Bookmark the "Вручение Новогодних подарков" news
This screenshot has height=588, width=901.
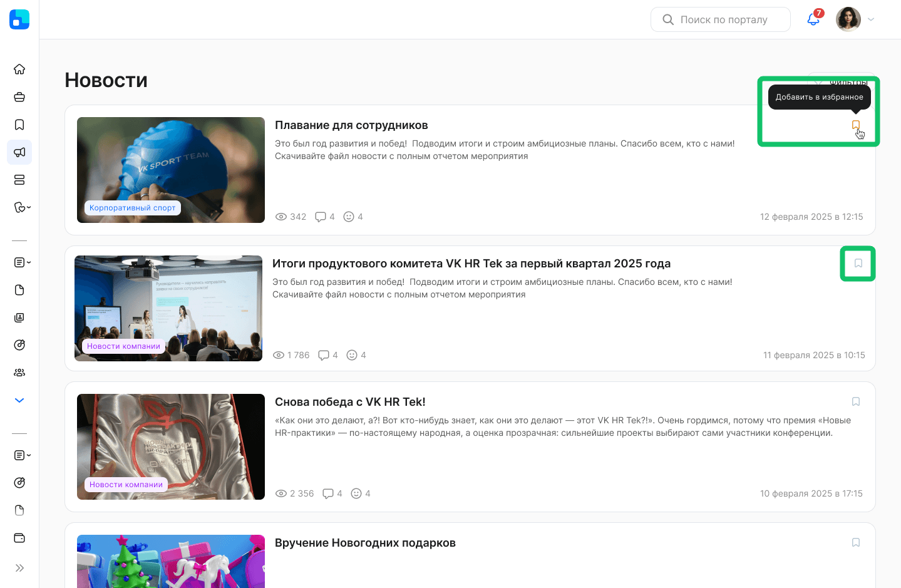(856, 542)
